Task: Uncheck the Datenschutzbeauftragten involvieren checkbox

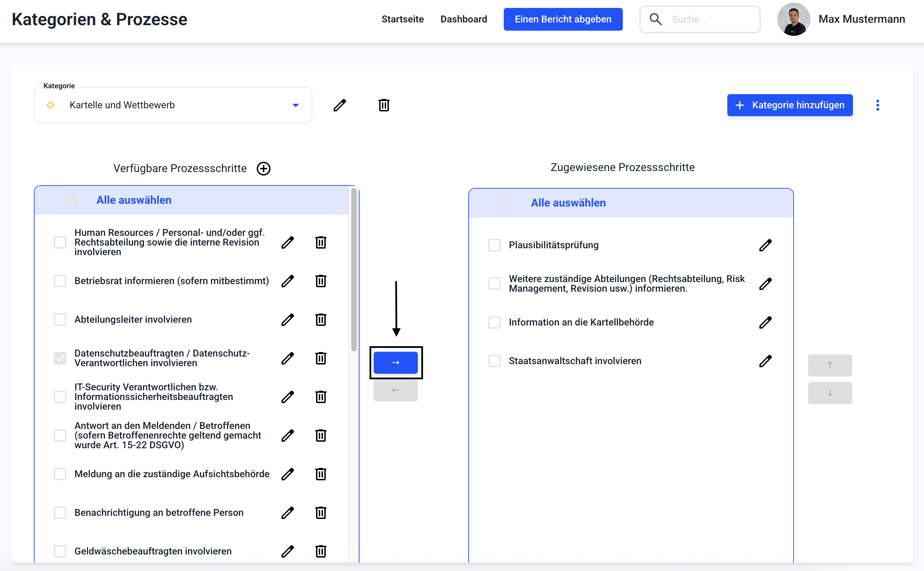Action: pos(60,358)
